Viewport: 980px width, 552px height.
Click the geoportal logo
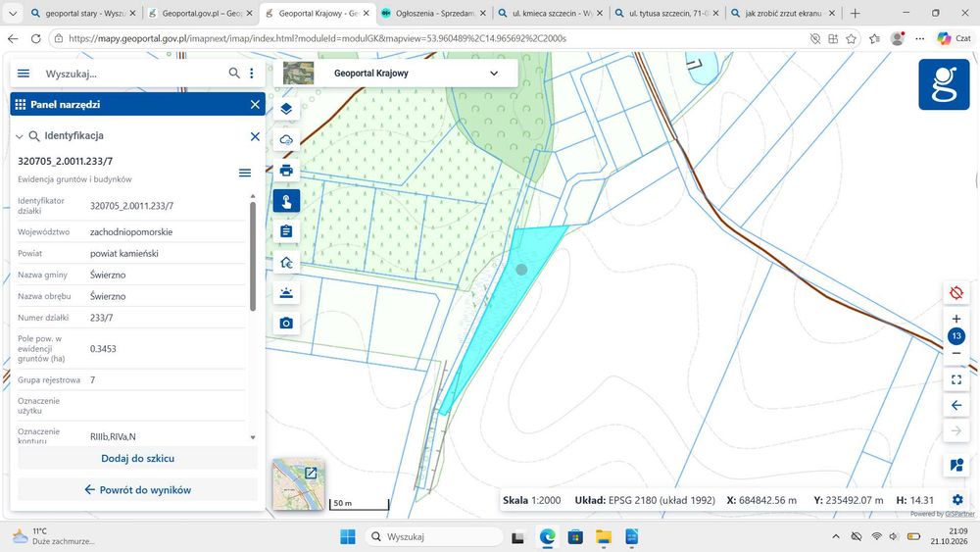click(x=944, y=84)
